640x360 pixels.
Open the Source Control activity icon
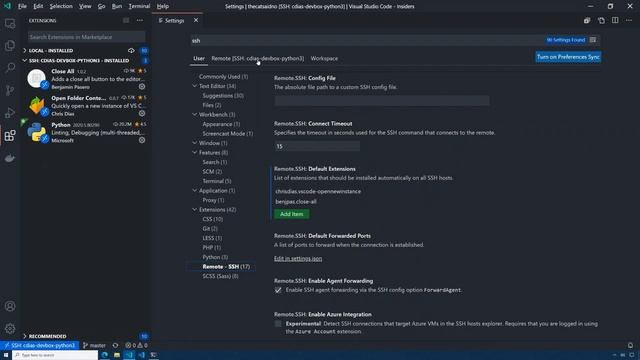point(10,90)
